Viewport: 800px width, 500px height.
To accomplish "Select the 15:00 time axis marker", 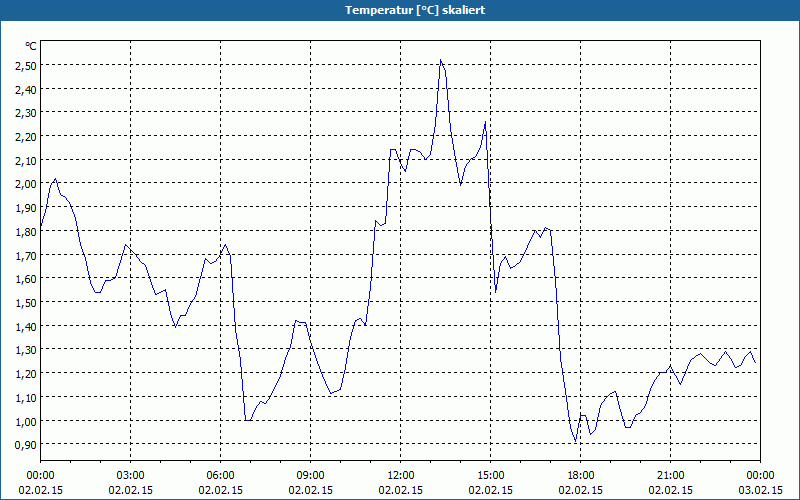I will tap(490, 476).
